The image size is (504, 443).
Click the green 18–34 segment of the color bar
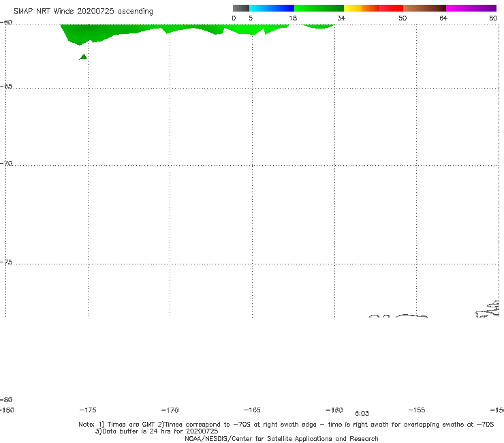click(x=319, y=8)
